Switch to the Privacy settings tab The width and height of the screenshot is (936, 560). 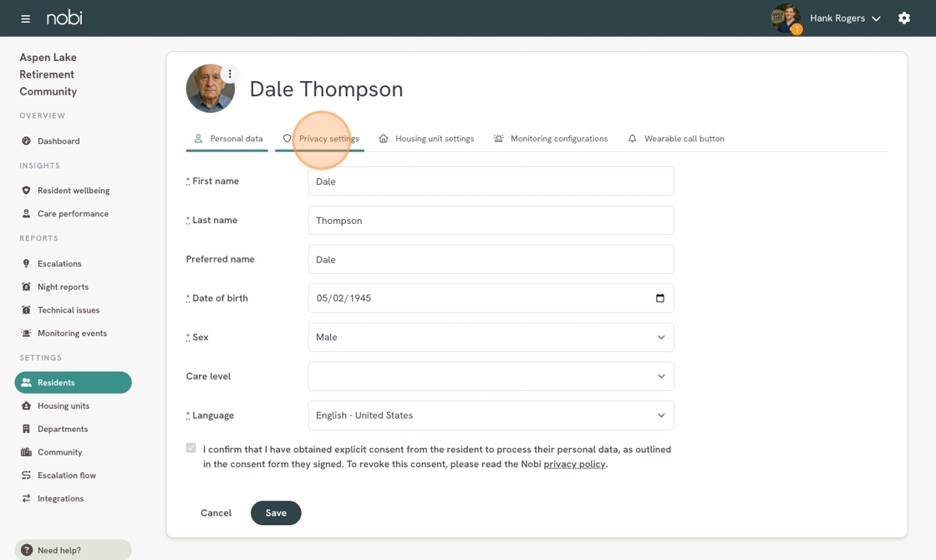click(320, 139)
